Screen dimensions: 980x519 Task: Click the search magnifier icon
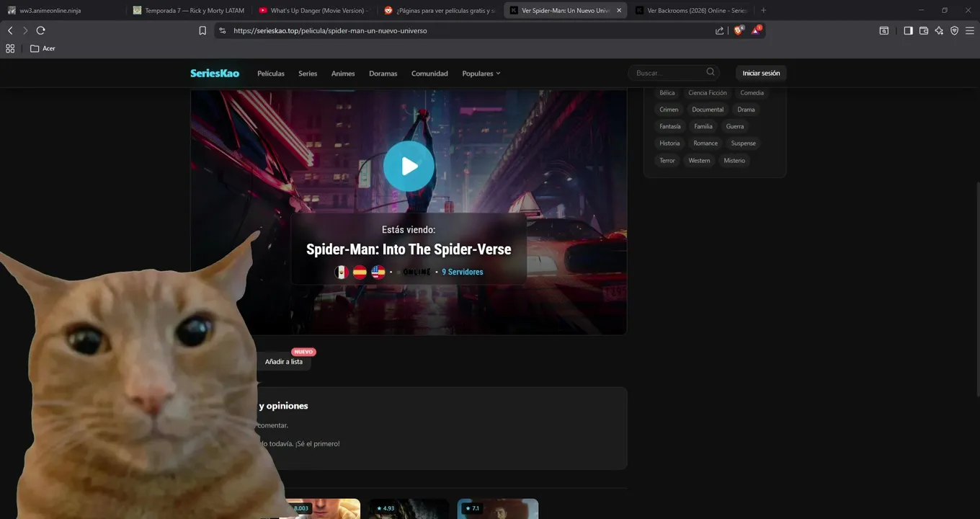pos(710,72)
